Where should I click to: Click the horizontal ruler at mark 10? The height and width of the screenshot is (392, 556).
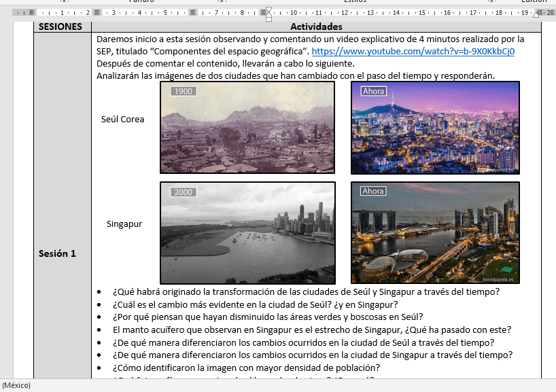294,12
